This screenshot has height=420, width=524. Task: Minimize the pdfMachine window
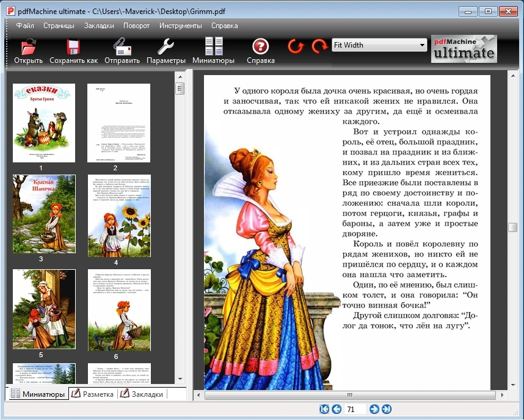click(468, 12)
